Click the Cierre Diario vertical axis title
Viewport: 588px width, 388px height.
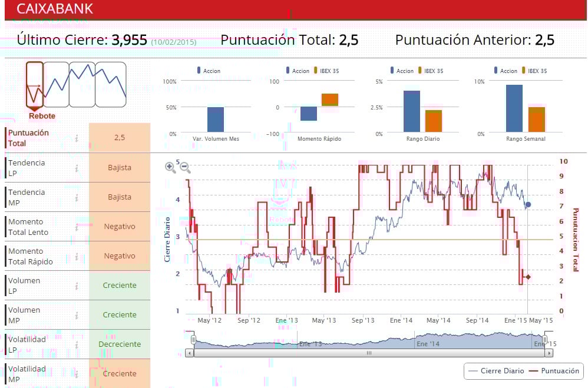click(167, 239)
